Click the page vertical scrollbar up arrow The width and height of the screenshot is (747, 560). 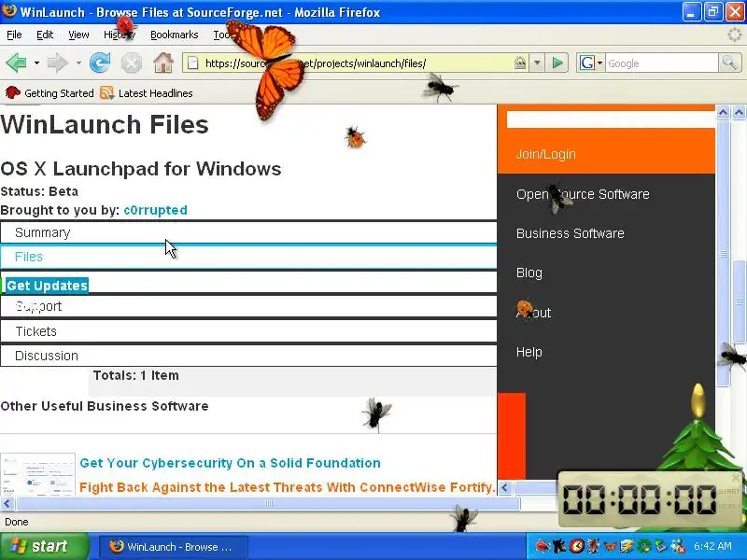(x=739, y=113)
